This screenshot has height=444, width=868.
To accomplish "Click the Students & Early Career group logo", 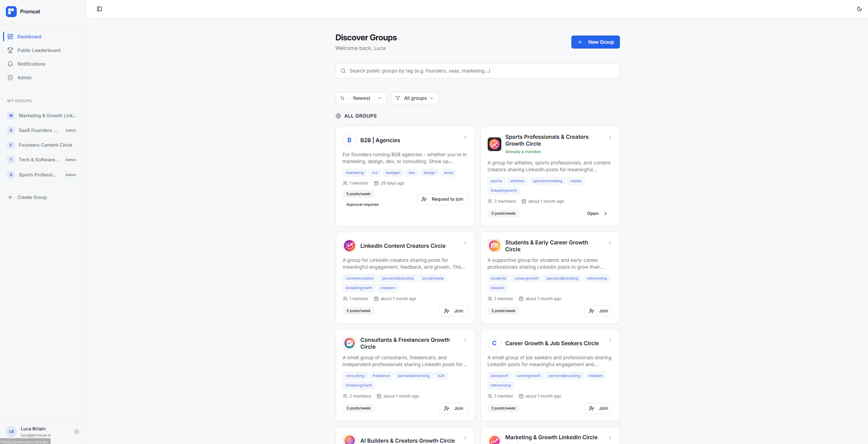I will [494, 246].
